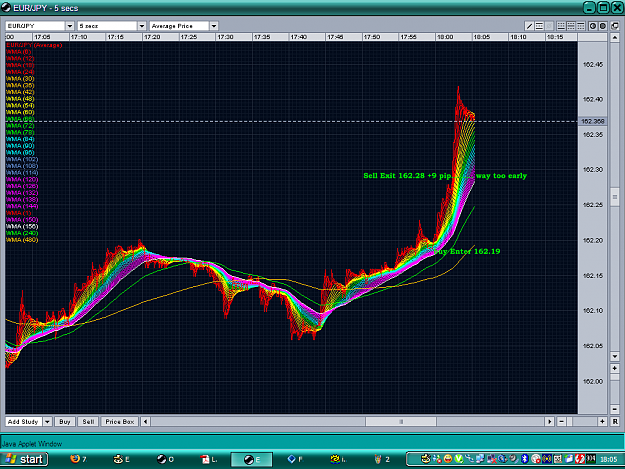Select the horizontal lines tool icon

(x=539, y=26)
